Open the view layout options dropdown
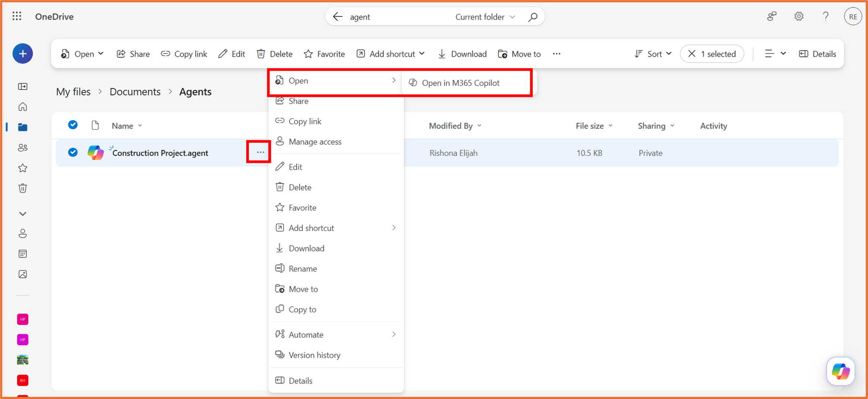 tap(775, 54)
